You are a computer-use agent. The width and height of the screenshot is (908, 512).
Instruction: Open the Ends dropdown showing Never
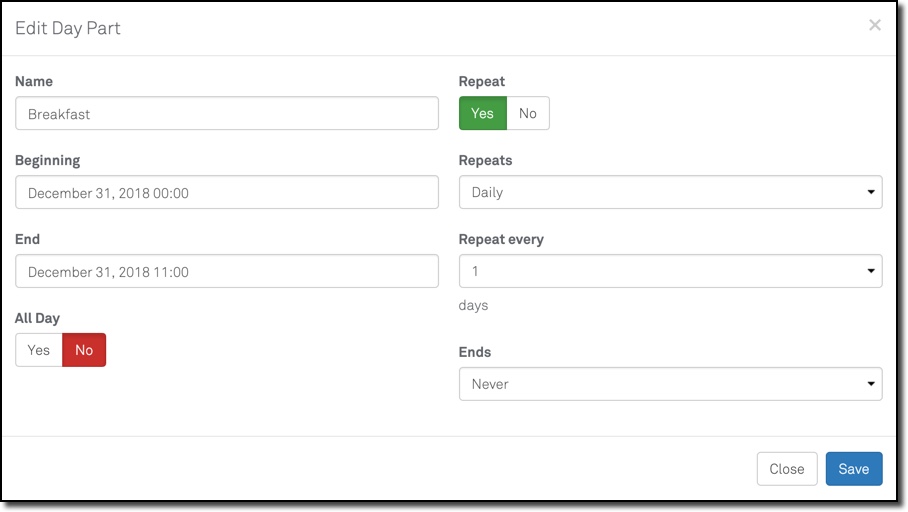point(660,383)
